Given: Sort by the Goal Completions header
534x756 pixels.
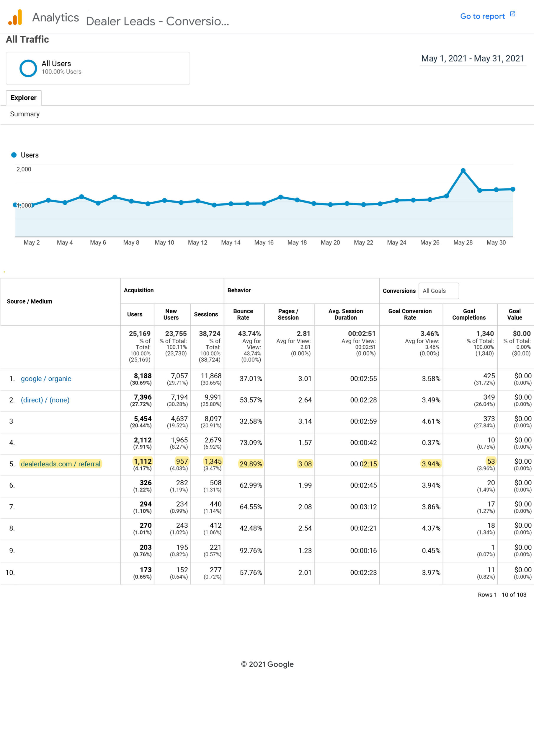Looking at the screenshot, I should pos(469,315).
